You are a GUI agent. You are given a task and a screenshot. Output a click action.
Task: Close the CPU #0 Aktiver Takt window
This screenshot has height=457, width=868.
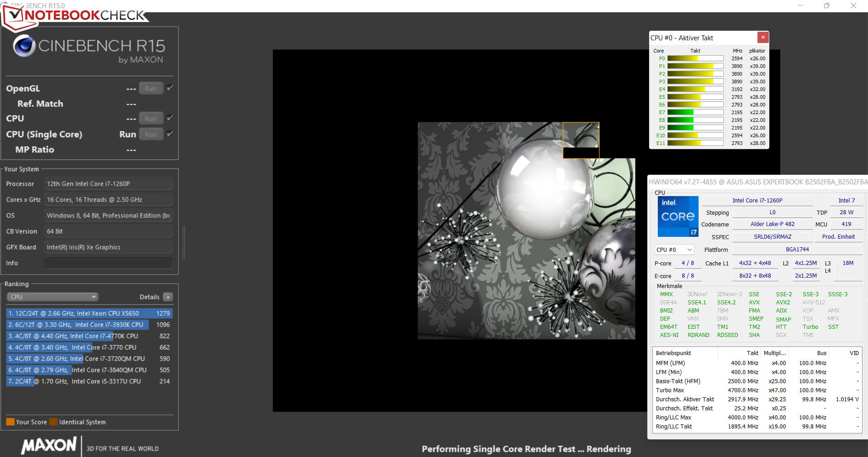pos(763,37)
